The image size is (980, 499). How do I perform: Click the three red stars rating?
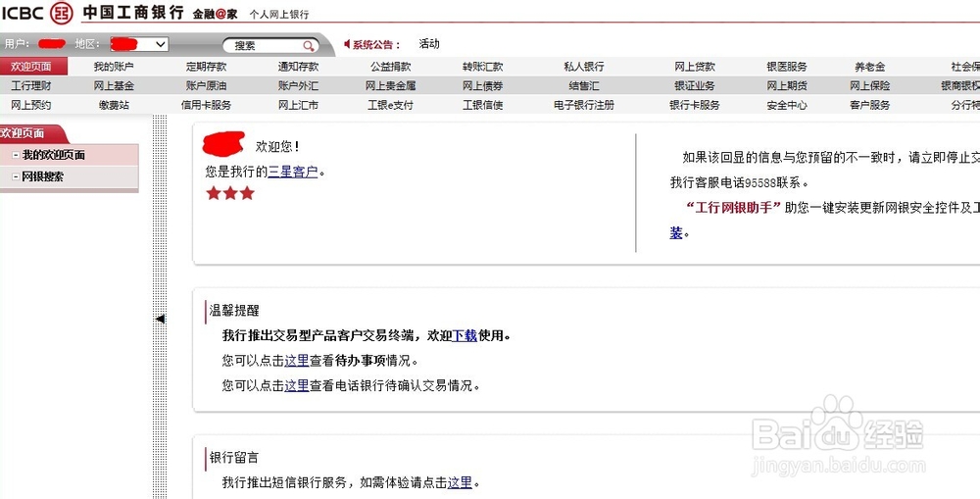230,192
